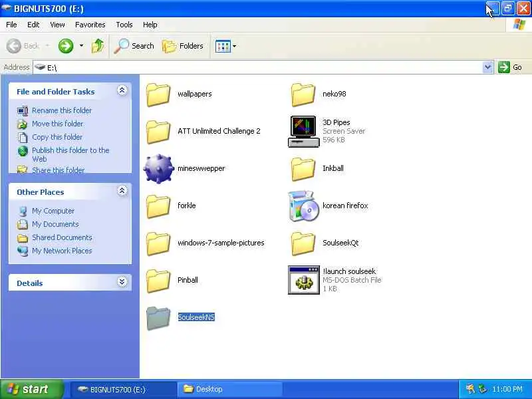Open the Edit menu
The height and width of the screenshot is (399, 532).
click(x=33, y=25)
